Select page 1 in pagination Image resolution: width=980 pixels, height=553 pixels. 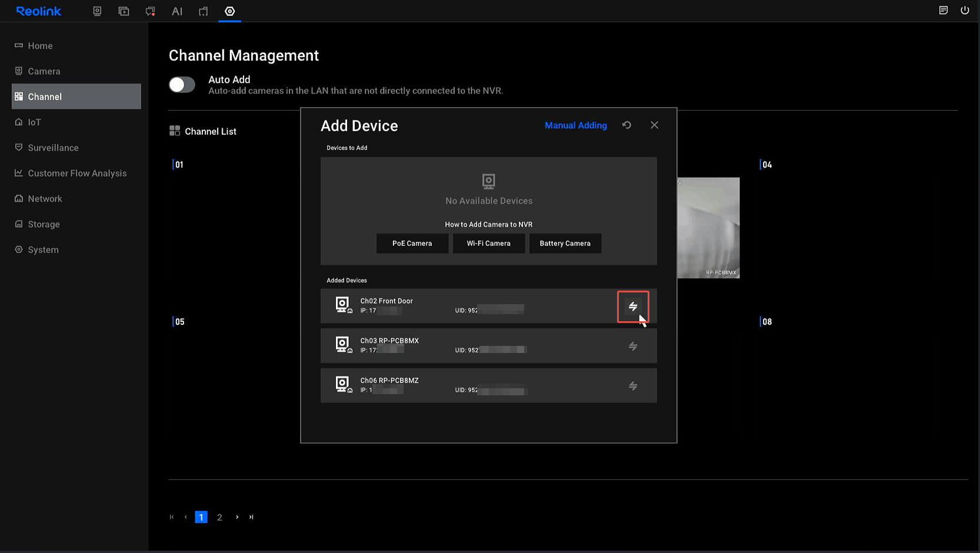coord(201,517)
